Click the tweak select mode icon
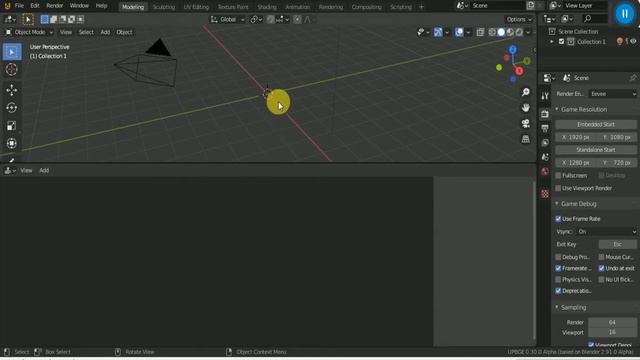 click(28, 19)
